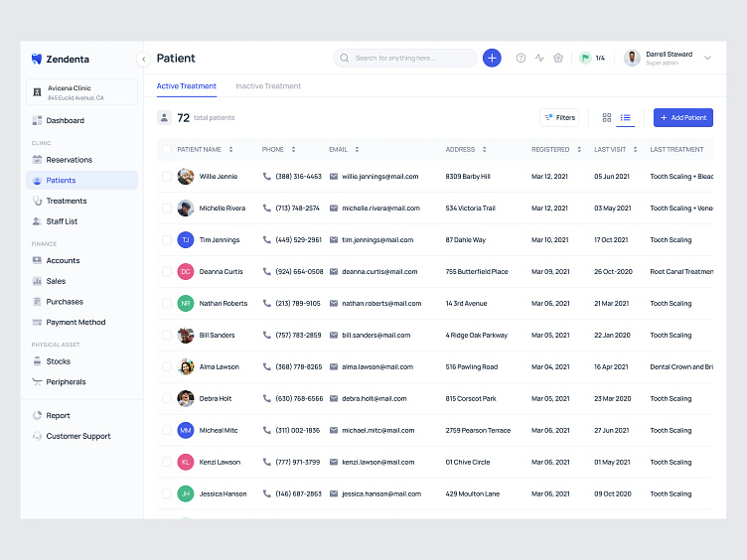Check the box for Tim Jennings
The image size is (747, 560).
coord(167,240)
